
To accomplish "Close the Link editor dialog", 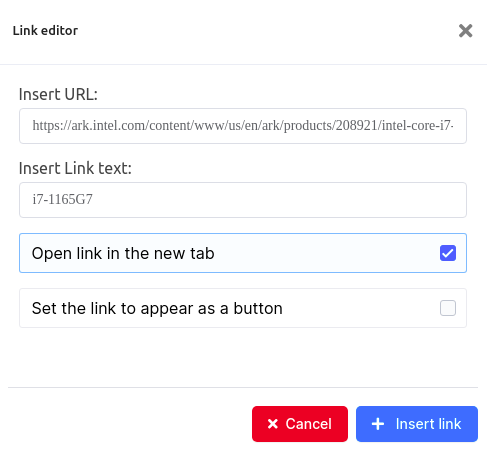I will (465, 31).
